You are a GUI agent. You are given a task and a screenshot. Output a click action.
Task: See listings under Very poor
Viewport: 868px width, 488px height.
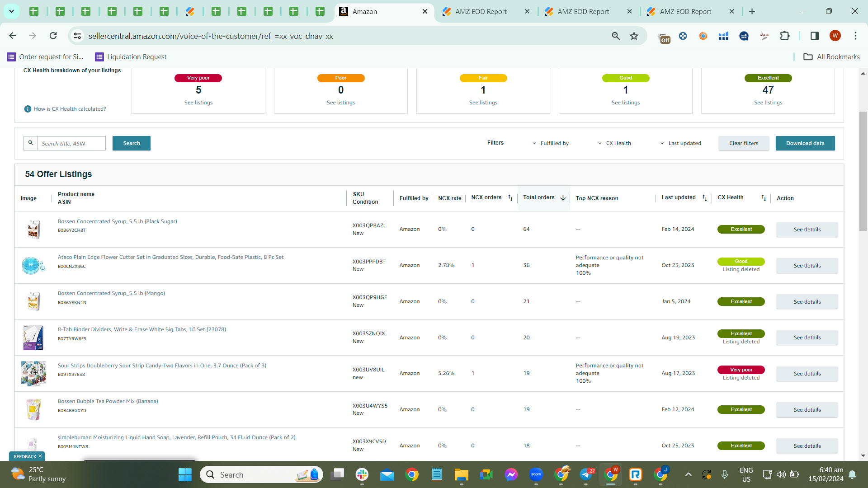click(198, 103)
